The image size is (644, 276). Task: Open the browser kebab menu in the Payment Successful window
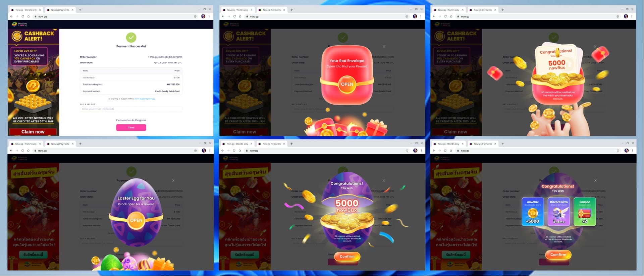point(209,16)
